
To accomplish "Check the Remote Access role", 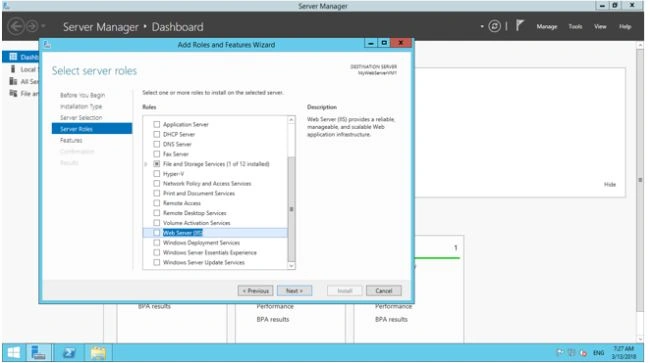I will [157, 203].
